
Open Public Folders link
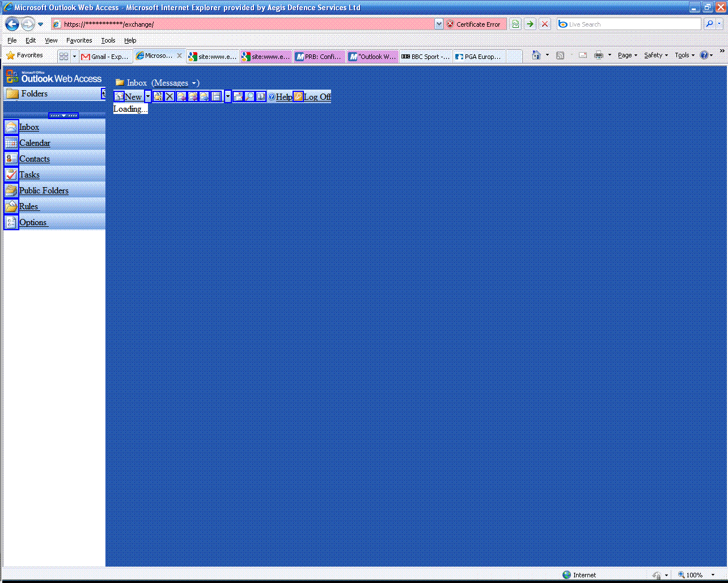point(44,191)
